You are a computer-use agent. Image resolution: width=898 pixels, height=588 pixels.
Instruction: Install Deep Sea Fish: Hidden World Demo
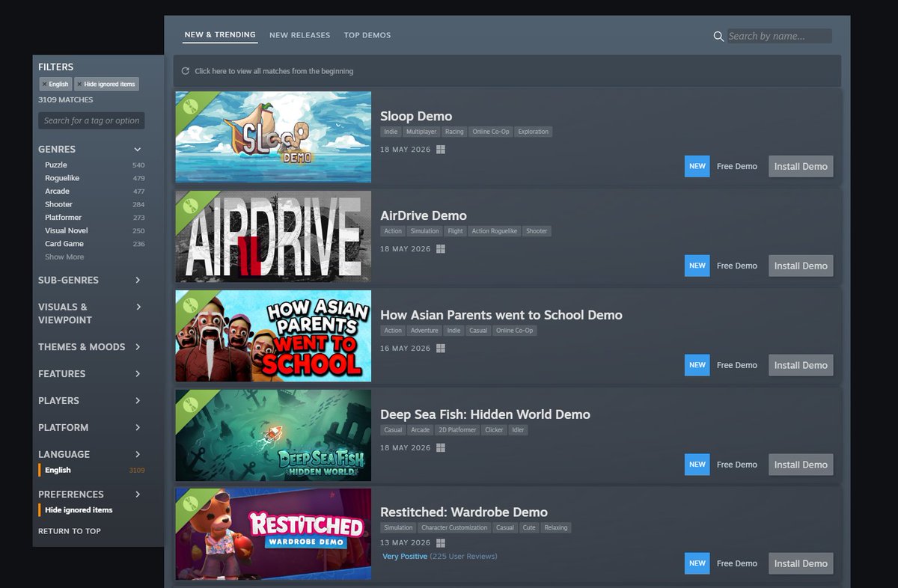(801, 465)
